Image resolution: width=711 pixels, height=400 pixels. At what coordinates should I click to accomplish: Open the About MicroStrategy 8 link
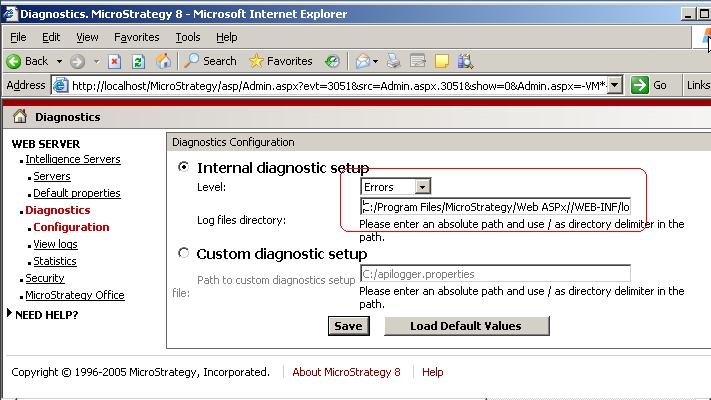[346, 372]
